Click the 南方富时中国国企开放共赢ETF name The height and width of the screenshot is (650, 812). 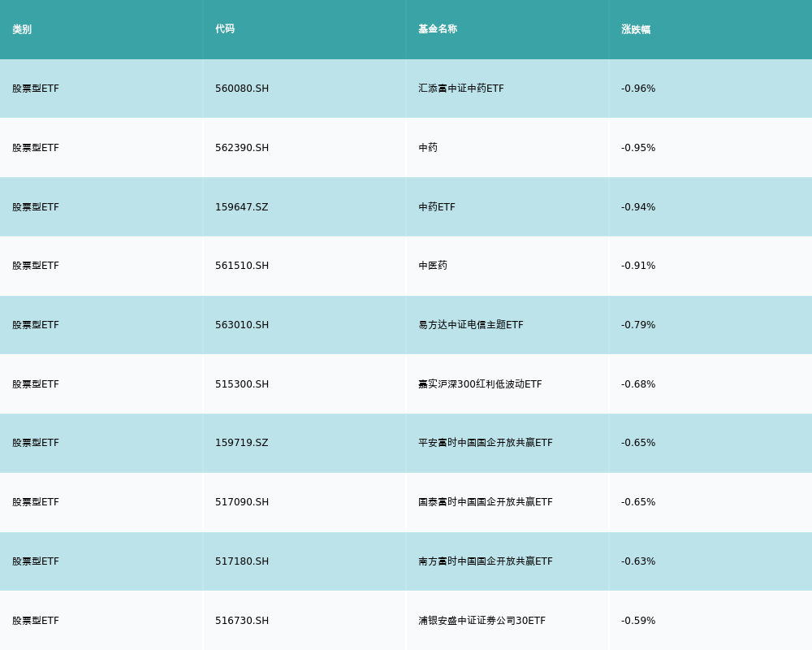[486, 561]
